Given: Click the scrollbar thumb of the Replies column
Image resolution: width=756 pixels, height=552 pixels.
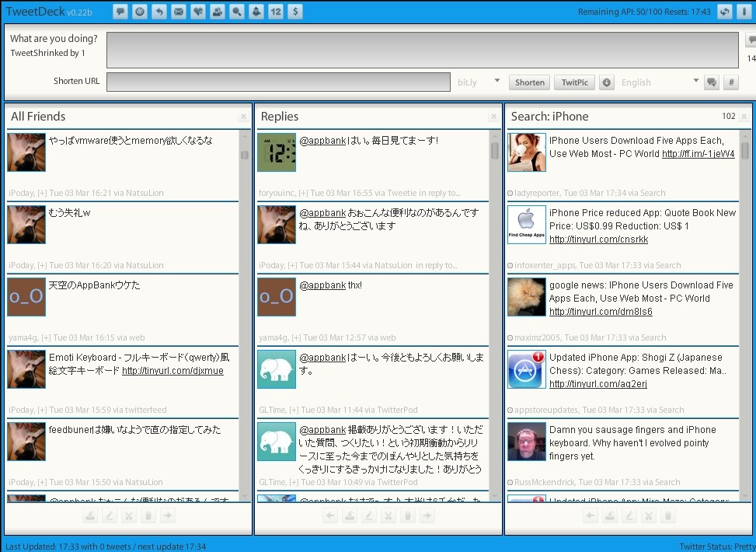Looking at the screenshot, I should pos(495,151).
